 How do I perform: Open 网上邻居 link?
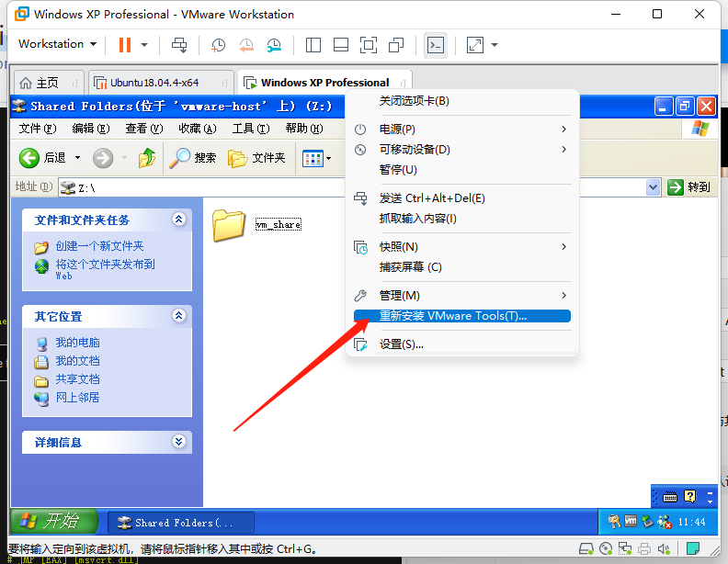coord(77,398)
